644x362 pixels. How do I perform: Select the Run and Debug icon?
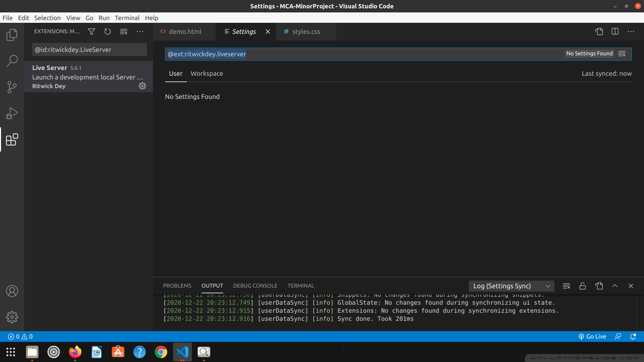pyautogui.click(x=12, y=113)
